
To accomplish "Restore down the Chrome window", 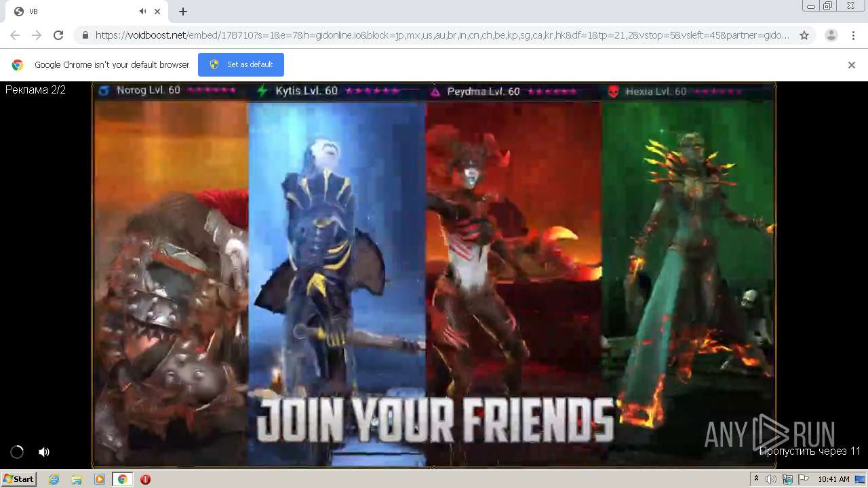I will click(x=828, y=6).
